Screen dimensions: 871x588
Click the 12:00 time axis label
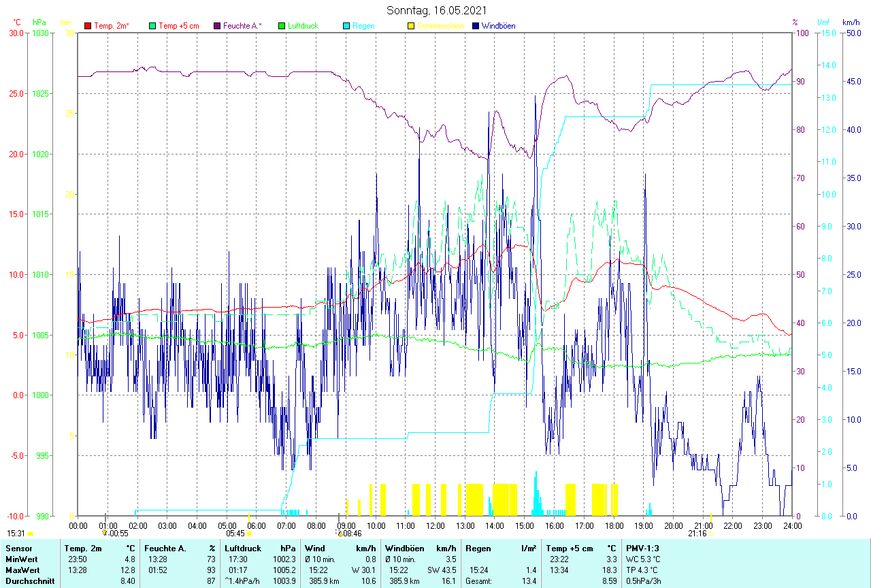click(435, 525)
